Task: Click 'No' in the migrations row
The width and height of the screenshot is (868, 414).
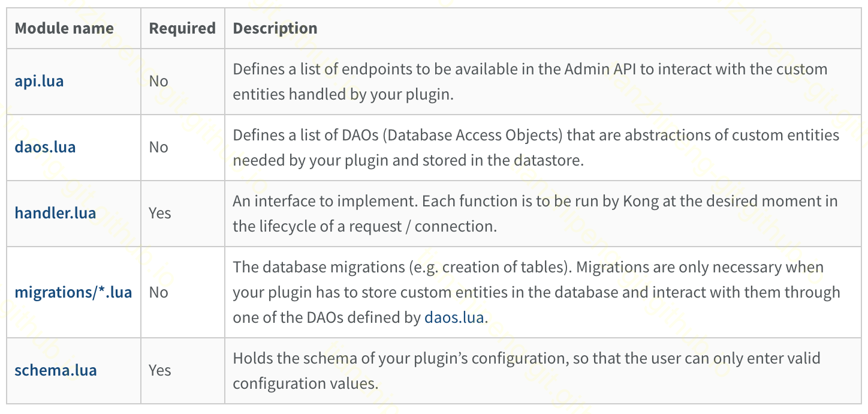Action: tap(159, 292)
